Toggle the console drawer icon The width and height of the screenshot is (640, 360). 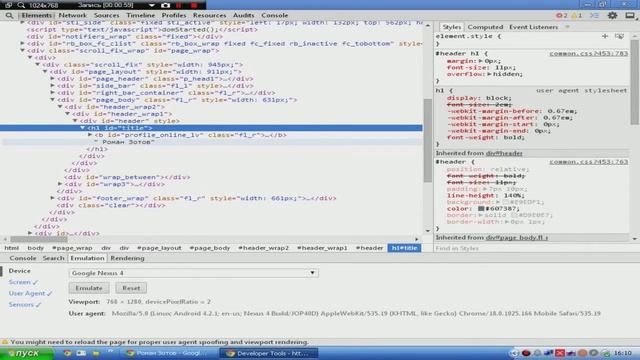tap(595, 16)
